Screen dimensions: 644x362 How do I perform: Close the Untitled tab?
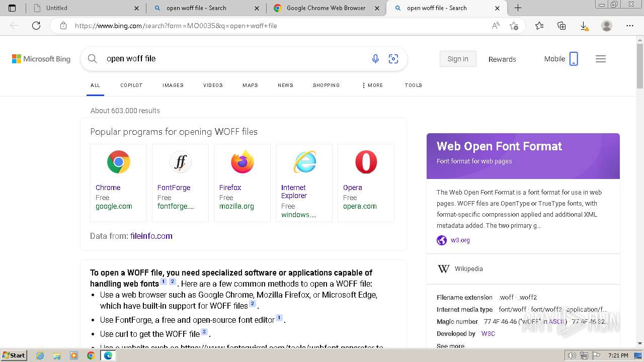[137, 8]
